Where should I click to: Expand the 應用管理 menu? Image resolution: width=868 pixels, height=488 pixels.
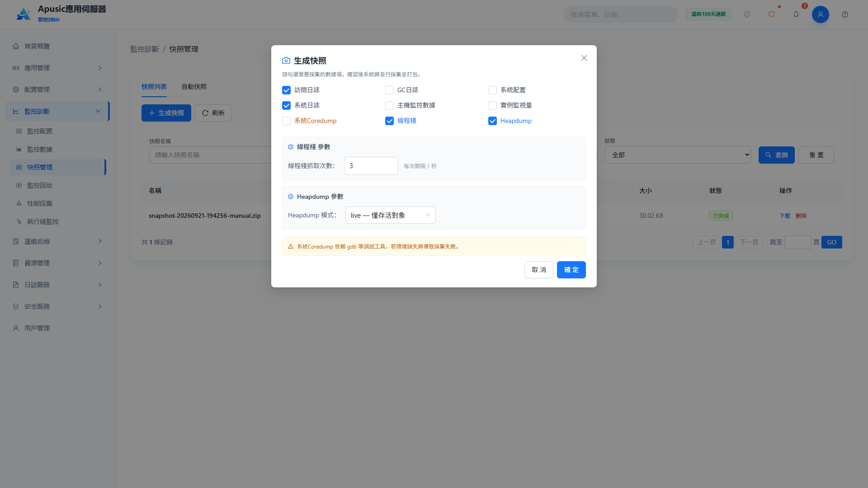(57, 68)
